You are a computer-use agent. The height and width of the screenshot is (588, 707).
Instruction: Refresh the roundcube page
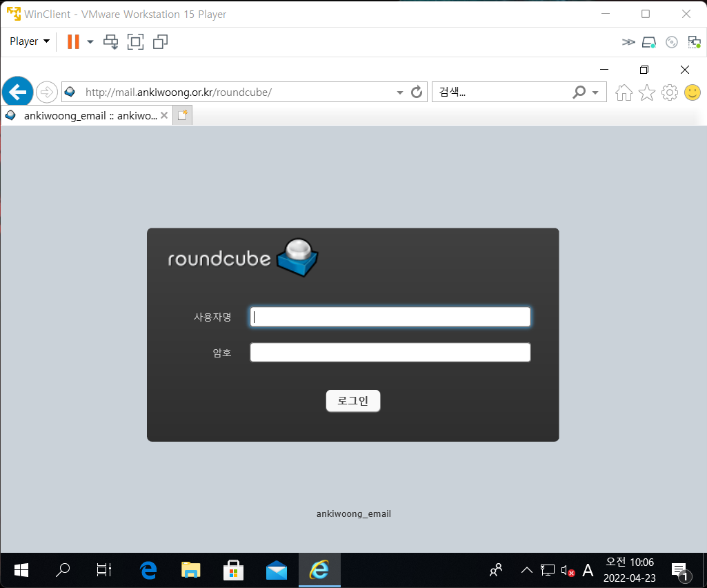[x=417, y=92]
